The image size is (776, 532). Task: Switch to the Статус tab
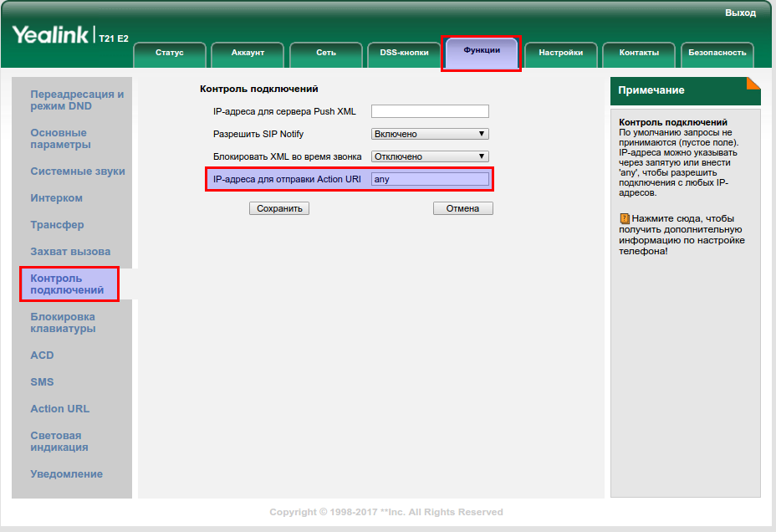(170, 53)
